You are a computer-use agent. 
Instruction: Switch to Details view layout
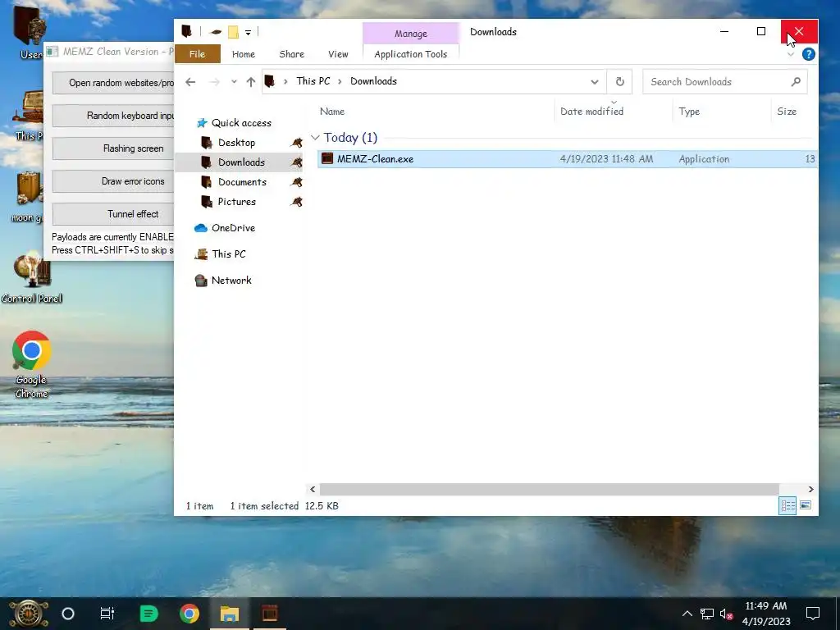pyautogui.click(x=787, y=505)
